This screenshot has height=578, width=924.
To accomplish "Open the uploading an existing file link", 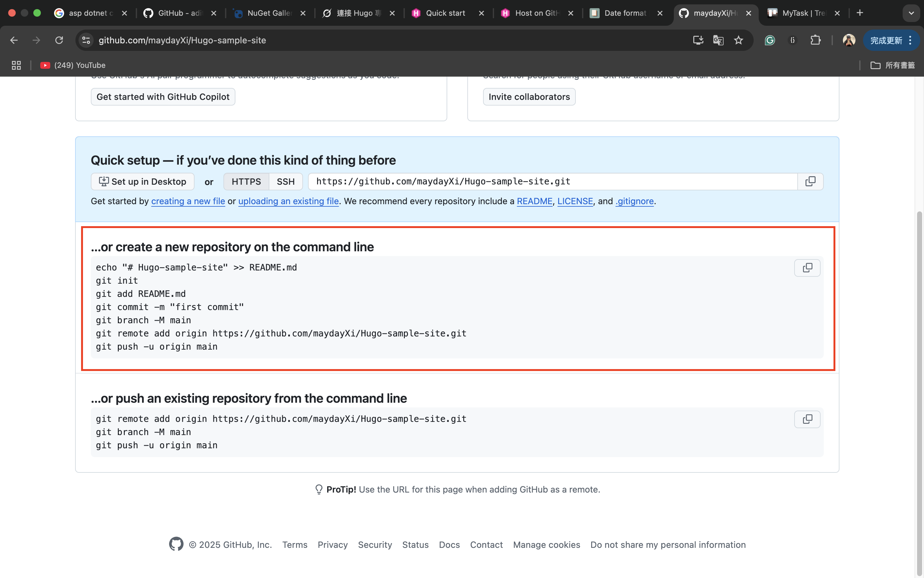I will click(x=289, y=201).
